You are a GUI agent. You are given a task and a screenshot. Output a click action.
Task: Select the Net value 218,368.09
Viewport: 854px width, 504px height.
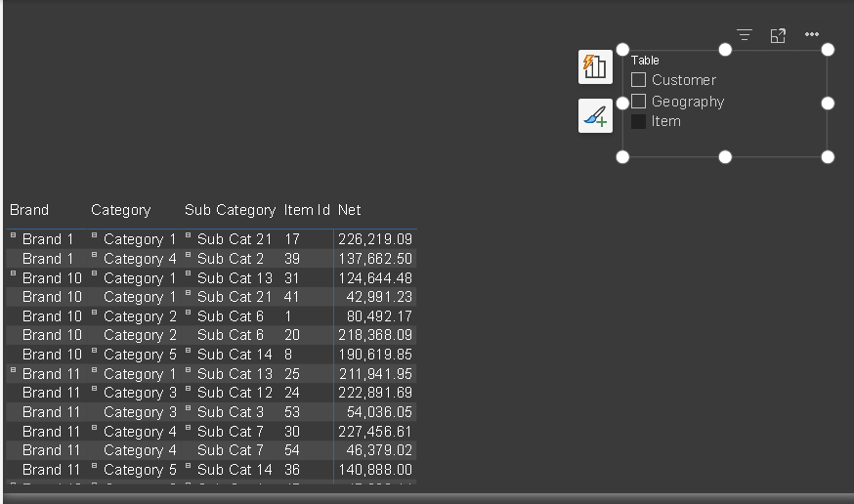tap(375, 335)
